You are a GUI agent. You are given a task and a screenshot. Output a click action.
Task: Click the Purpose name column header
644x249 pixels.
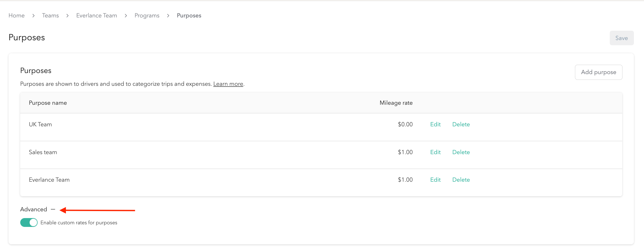pos(48,103)
